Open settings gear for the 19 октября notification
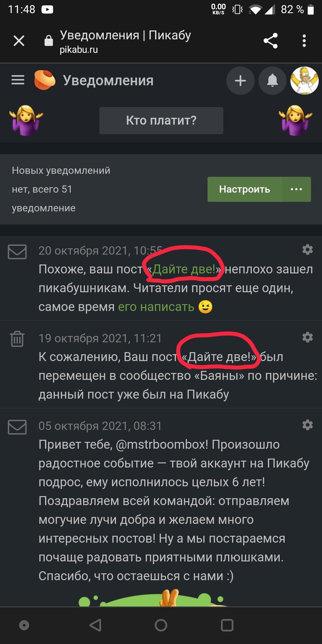The height and width of the screenshot is (644, 322). (x=307, y=337)
